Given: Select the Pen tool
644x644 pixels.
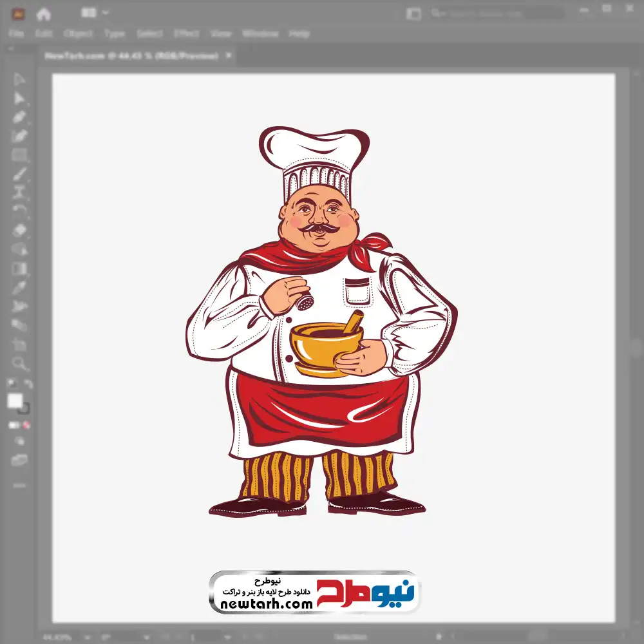Looking at the screenshot, I should click(19, 117).
